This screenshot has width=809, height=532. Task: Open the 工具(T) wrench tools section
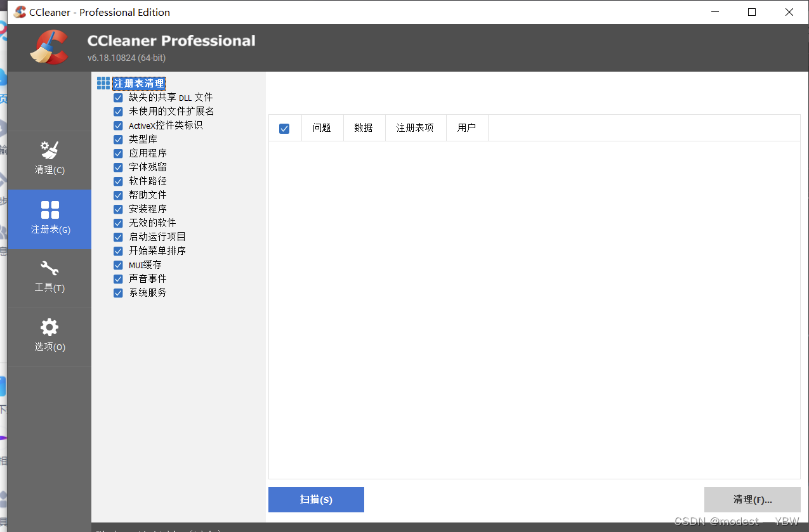49,278
